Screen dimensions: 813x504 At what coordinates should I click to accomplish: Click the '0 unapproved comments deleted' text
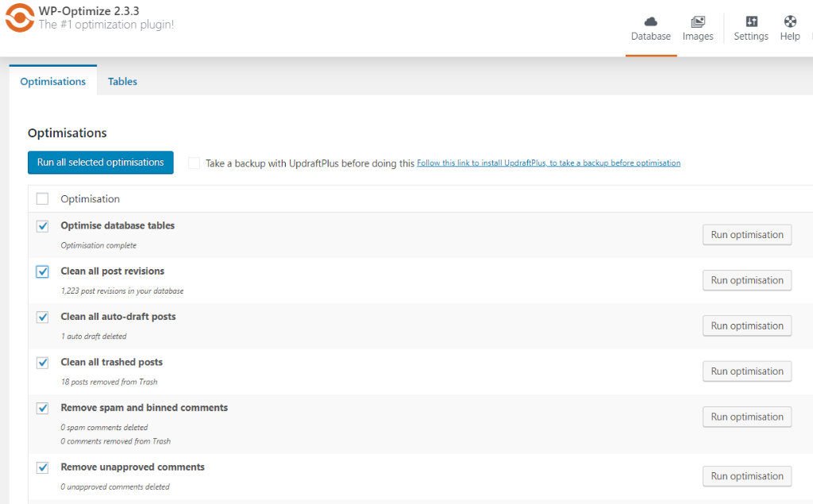tap(115, 487)
